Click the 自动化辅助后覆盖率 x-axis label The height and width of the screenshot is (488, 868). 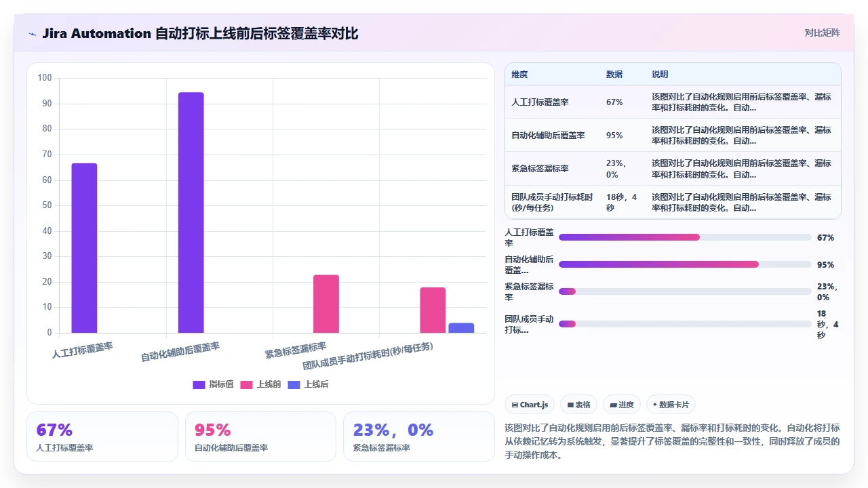click(x=180, y=352)
